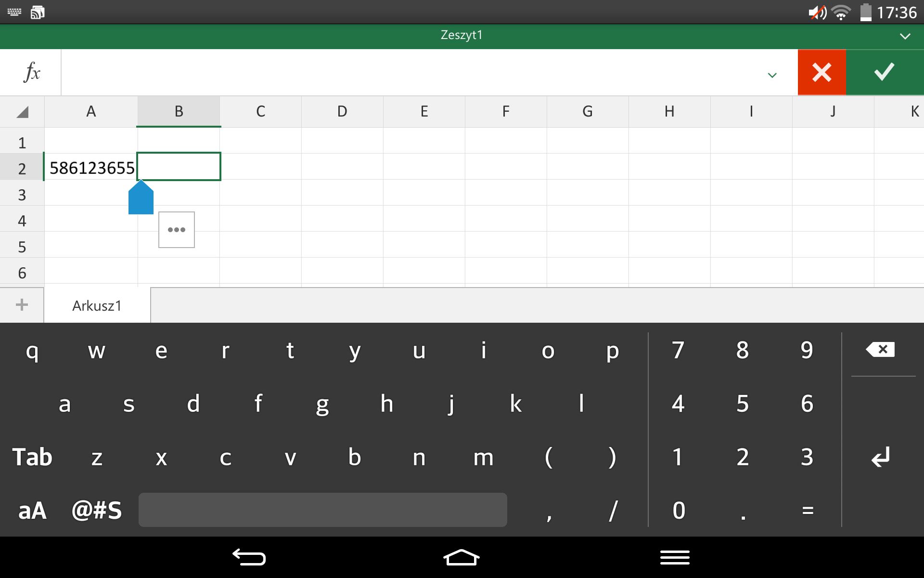Screen dimensions: 924x578
Task: Switch to the Arkusz1 sheet tab
Action: click(x=97, y=306)
